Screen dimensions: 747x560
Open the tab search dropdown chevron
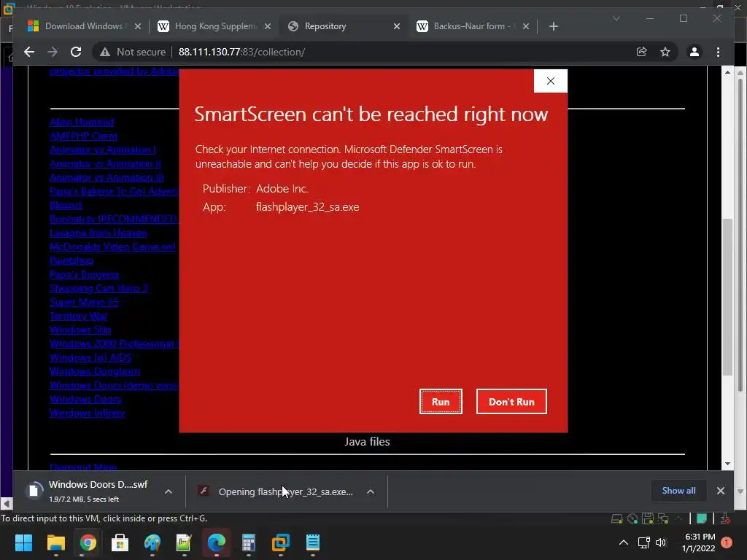tap(616, 18)
